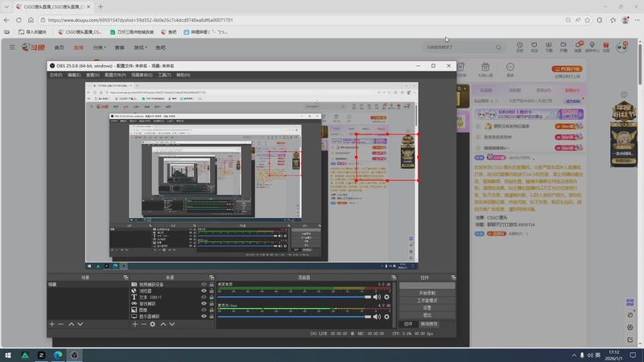The image size is (644, 362).
Task: Toggle lock on 视频捕获设备 source
Action: 212,285
